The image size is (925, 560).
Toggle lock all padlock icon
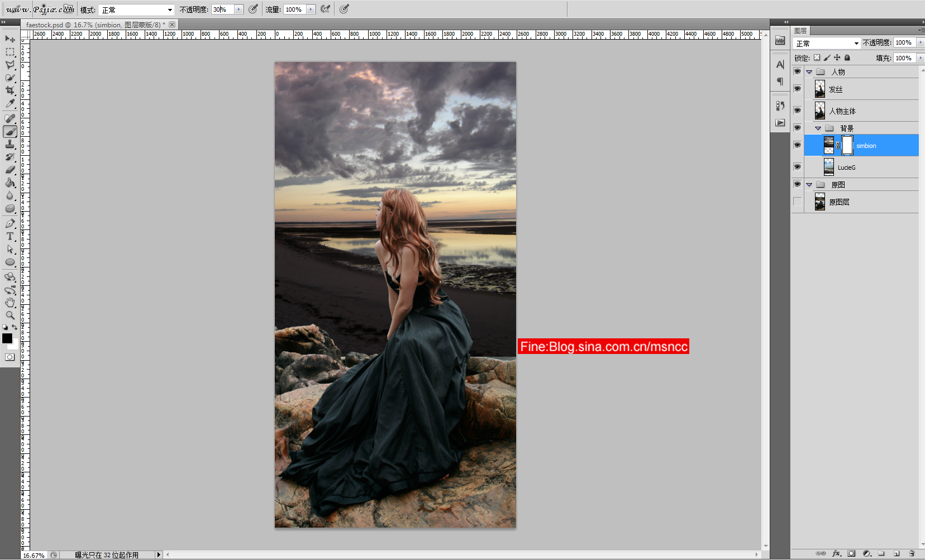click(847, 58)
